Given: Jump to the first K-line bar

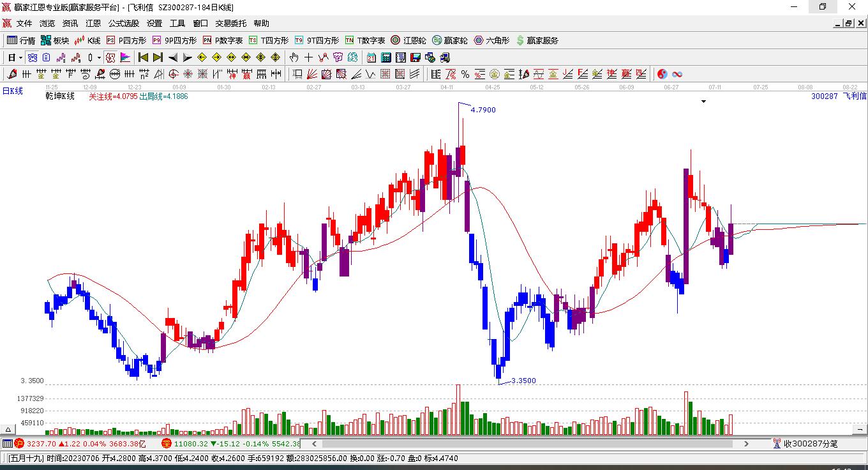Looking at the screenshot, I should 144,57.
